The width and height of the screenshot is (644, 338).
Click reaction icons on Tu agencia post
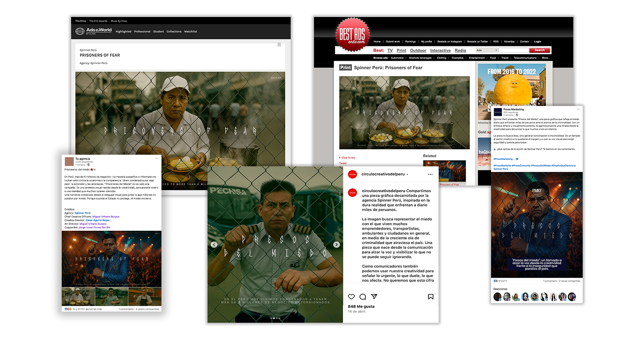pos(68,309)
